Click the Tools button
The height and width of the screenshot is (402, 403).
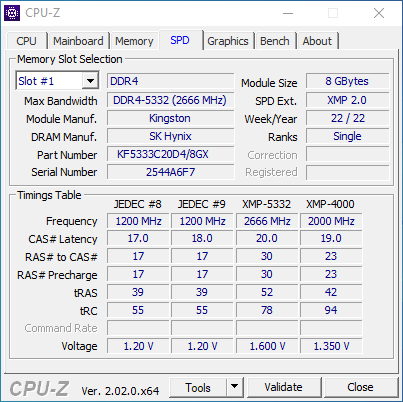pos(198,387)
